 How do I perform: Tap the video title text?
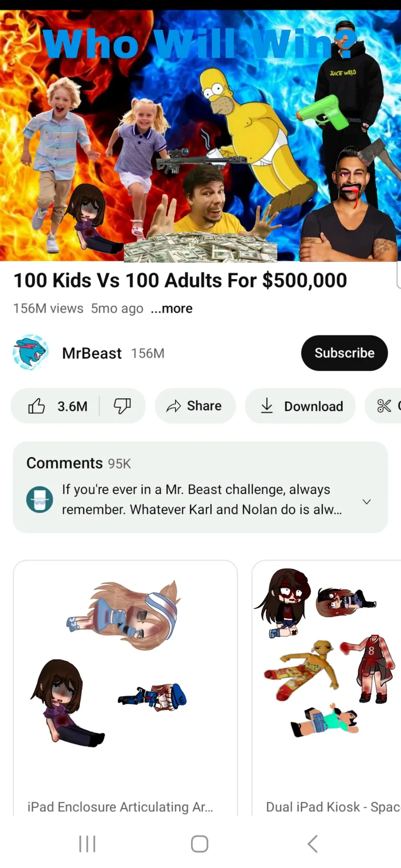pyautogui.click(x=180, y=280)
